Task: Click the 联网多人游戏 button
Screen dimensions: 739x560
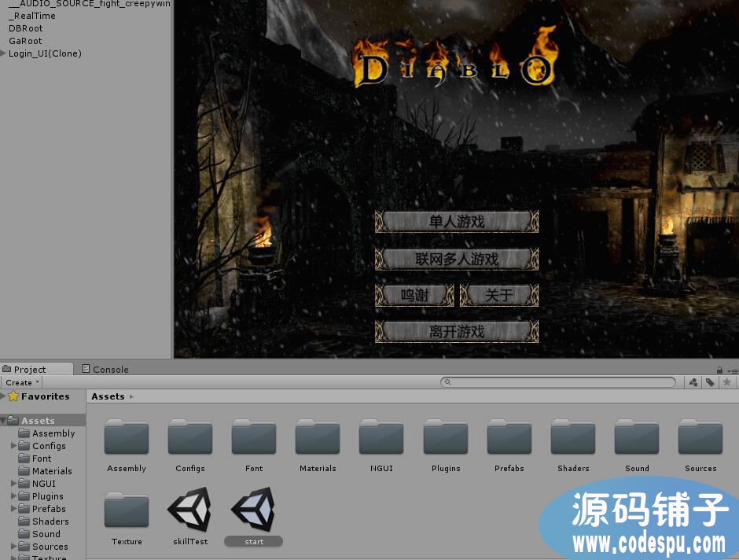Action: [x=457, y=259]
